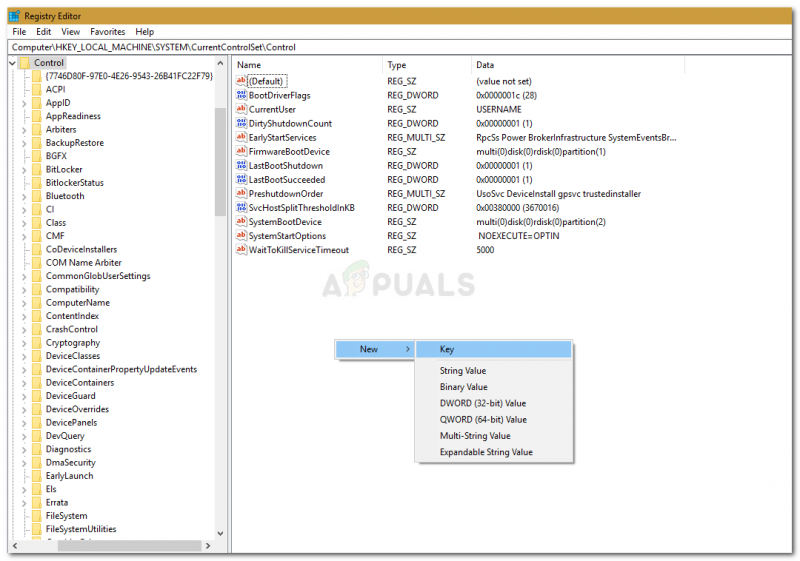Choose Key from the New submenu
The image size is (800, 561).
(493, 349)
